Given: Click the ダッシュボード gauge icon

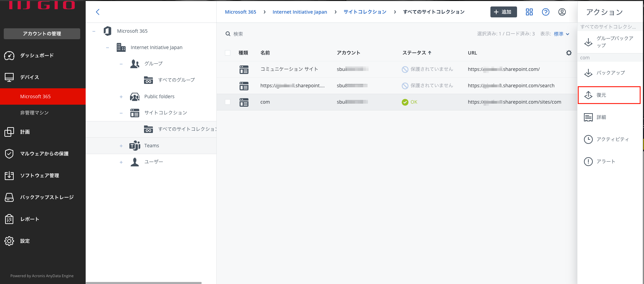Looking at the screenshot, I should (9, 56).
